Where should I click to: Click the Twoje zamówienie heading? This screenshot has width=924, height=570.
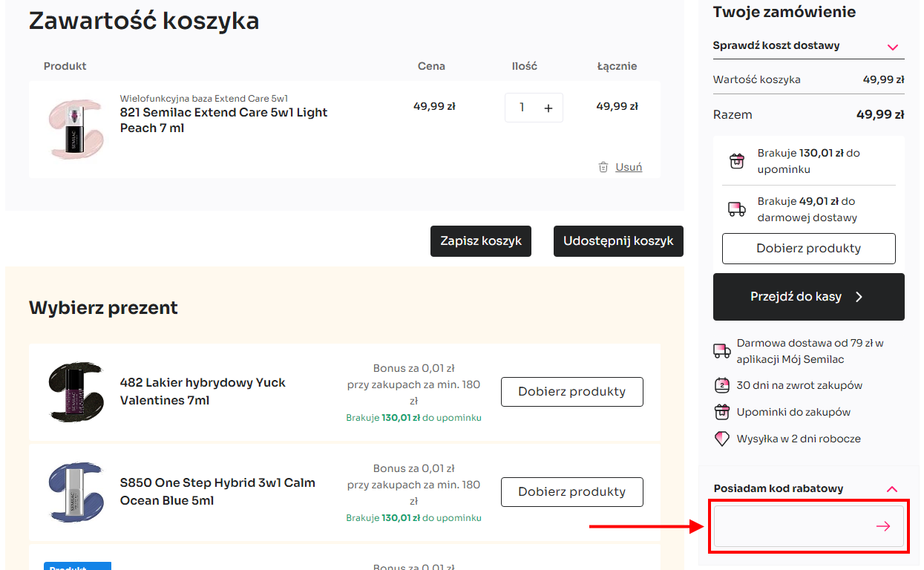[784, 12]
